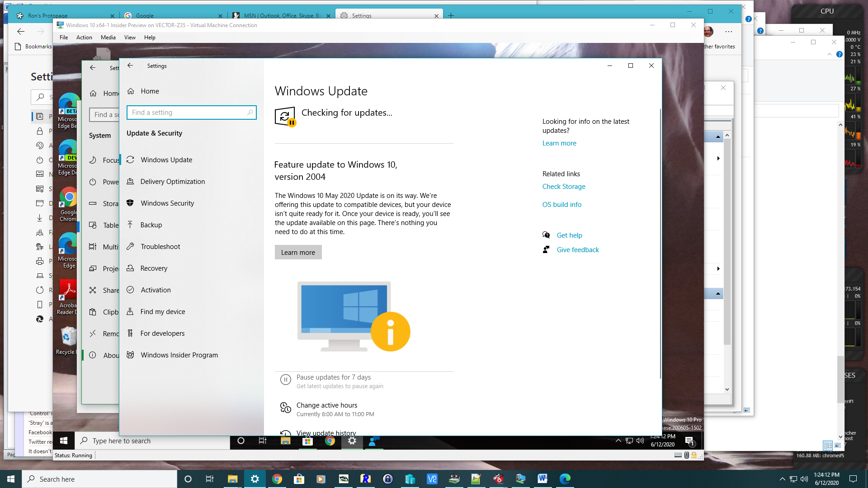
Task: Click the gray Learn more button
Action: (x=298, y=252)
